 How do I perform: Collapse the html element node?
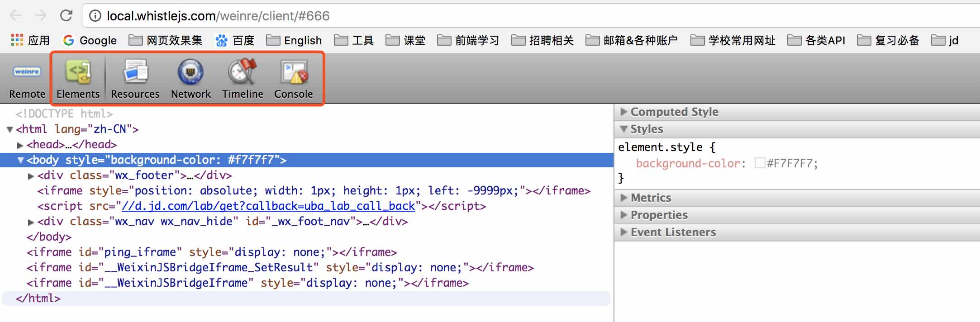click(10, 129)
